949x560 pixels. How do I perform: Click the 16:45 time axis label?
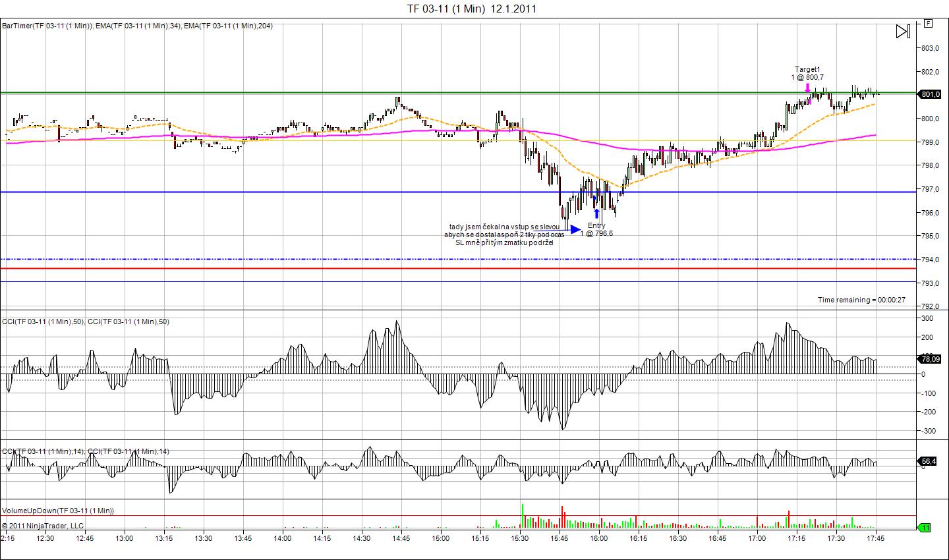(718, 538)
